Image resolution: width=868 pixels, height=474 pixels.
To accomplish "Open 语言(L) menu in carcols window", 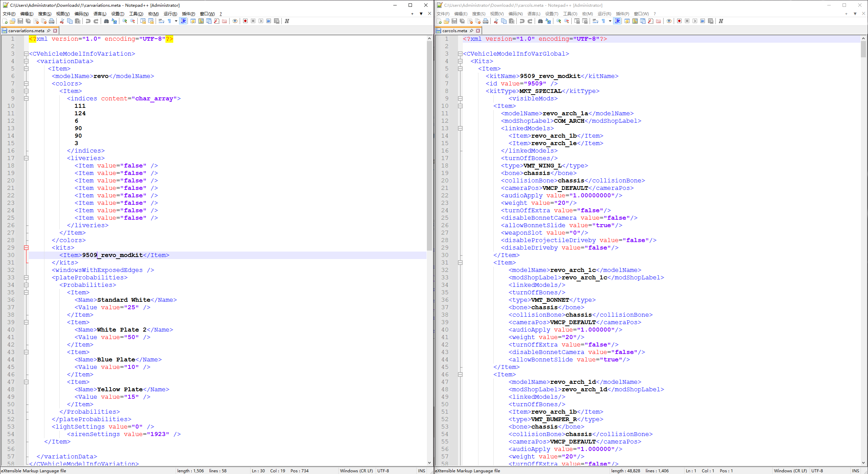I will (x=534, y=14).
